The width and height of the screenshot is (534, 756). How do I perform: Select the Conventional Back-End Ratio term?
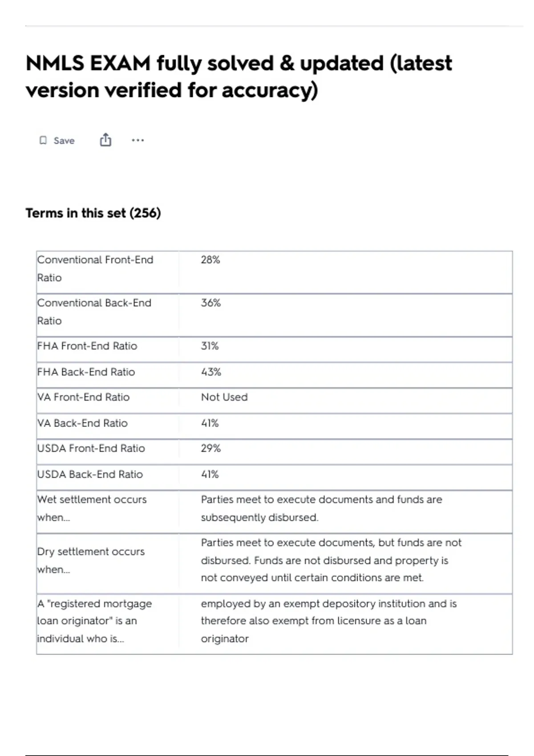pos(94,312)
